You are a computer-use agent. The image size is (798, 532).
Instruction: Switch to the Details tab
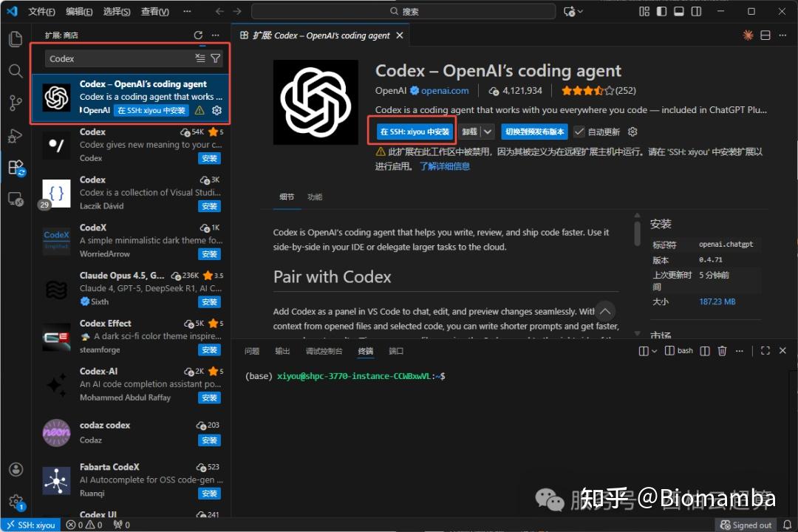click(x=287, y=197)
